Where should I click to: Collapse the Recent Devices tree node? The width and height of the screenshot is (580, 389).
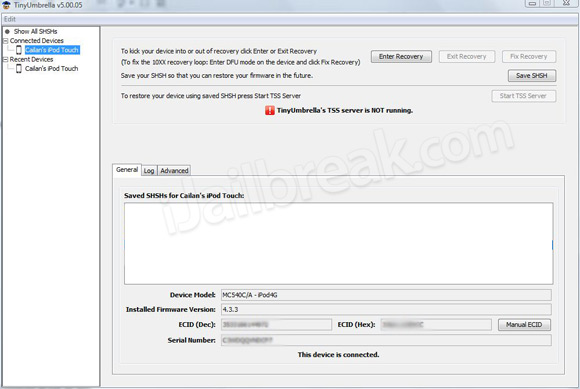point(6,59)
